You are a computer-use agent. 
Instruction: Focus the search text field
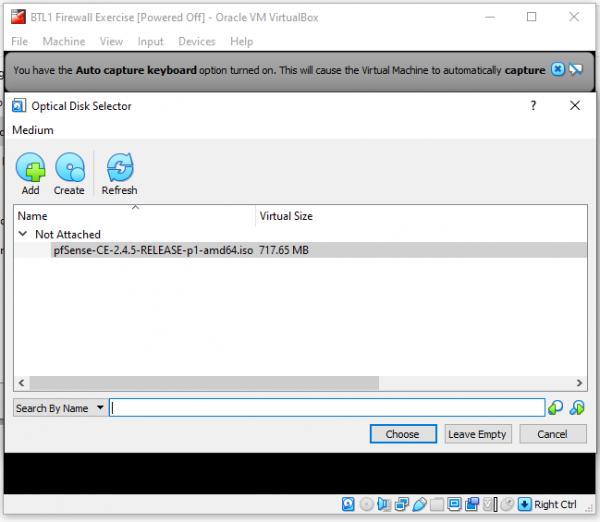(327, 408)
